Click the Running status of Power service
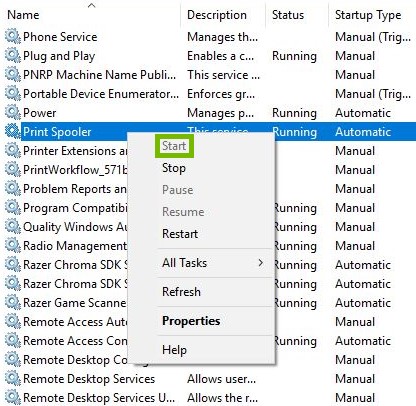 294,113
